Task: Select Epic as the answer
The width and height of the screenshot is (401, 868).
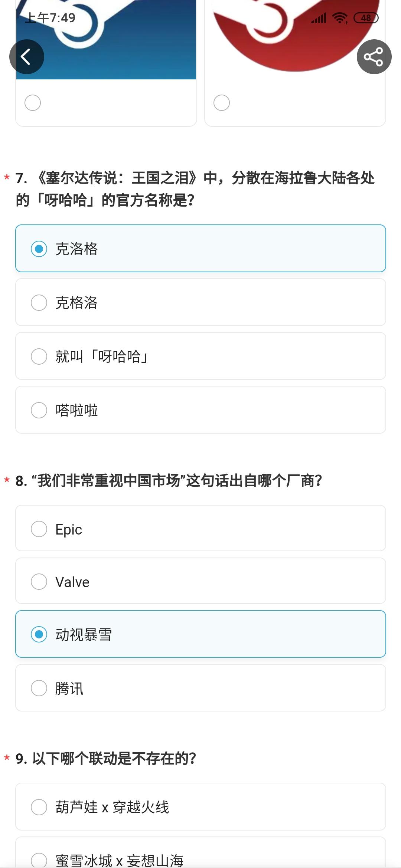Action: 200,529
